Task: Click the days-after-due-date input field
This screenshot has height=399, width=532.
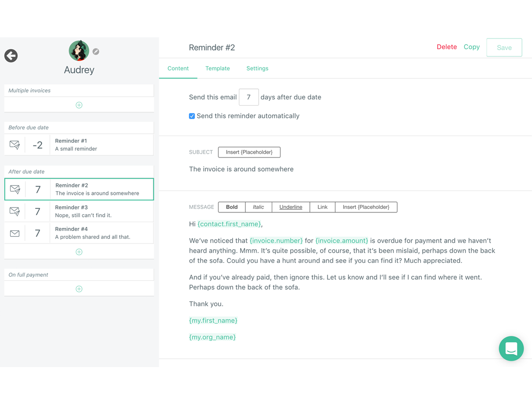Action: [249, 97]
